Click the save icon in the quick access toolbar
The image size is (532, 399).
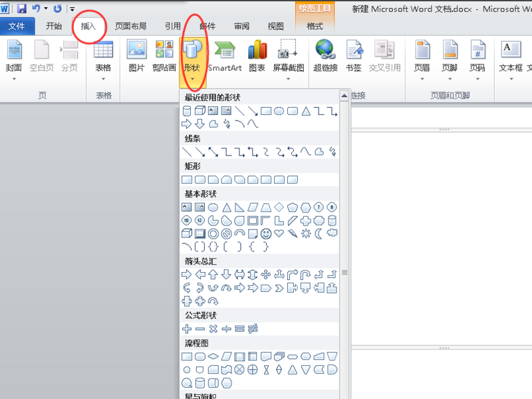point(22,9)
